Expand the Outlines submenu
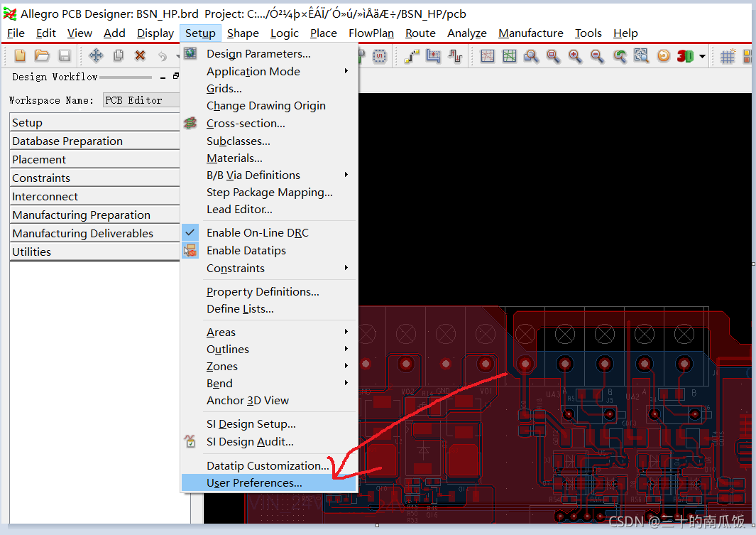The image size is (756, 535). [x=346, y=349]
